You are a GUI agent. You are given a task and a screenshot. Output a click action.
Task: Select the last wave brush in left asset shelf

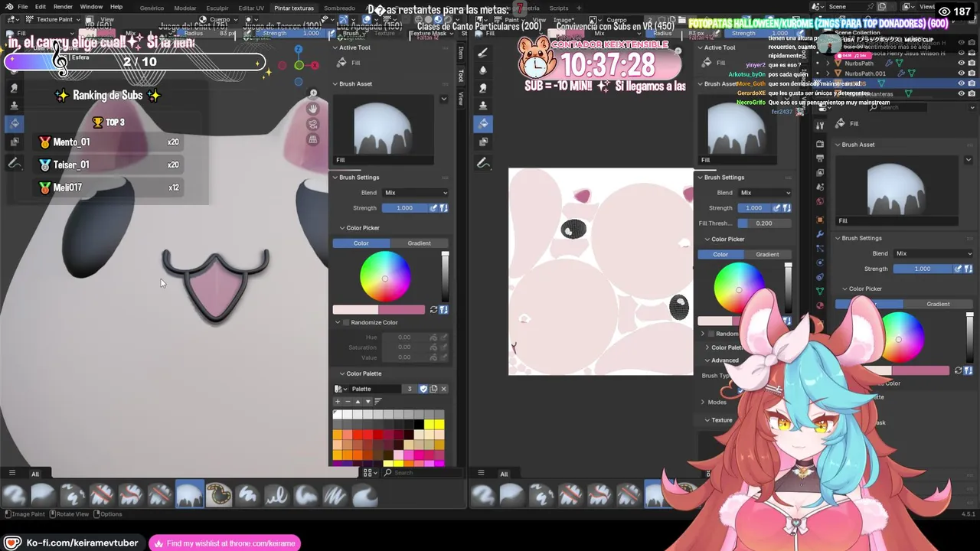pyautogui.click(x=364, y=495)
